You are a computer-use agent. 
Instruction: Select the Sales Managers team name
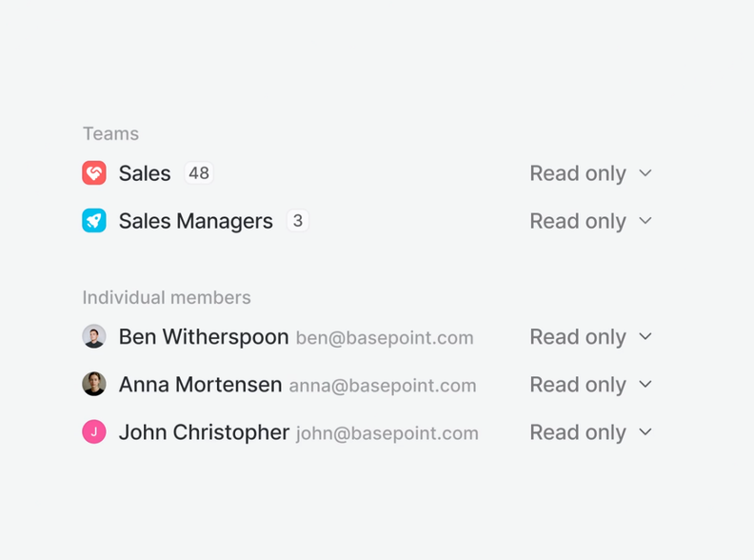click(x=195, y=221)
